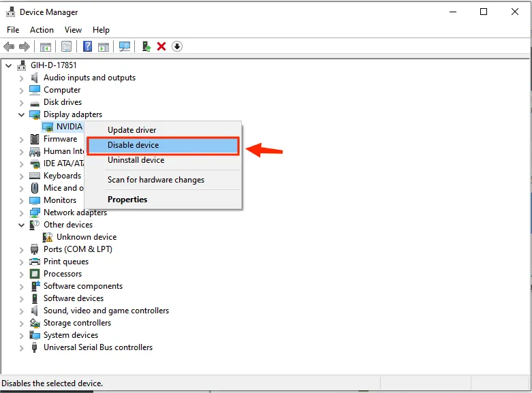Click Scan for hardware changes toolbar icon
532x393 pixels.
[125, 46]
